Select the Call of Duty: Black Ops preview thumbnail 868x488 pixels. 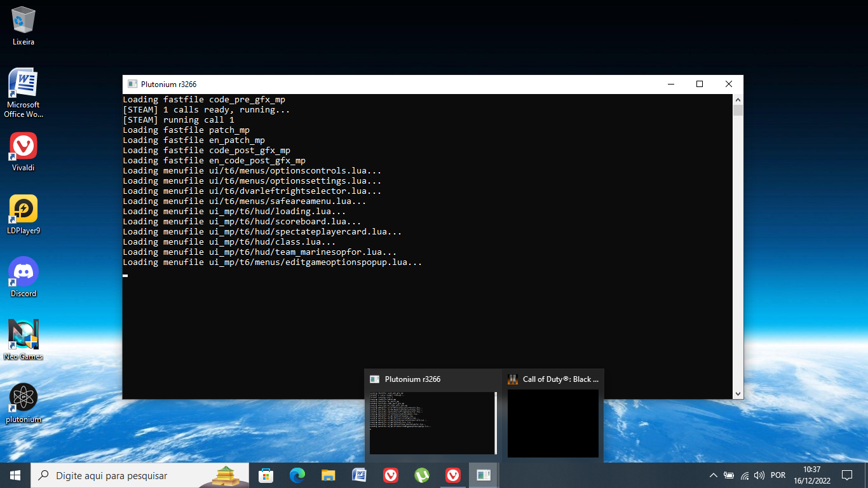[x=553, y=415]
